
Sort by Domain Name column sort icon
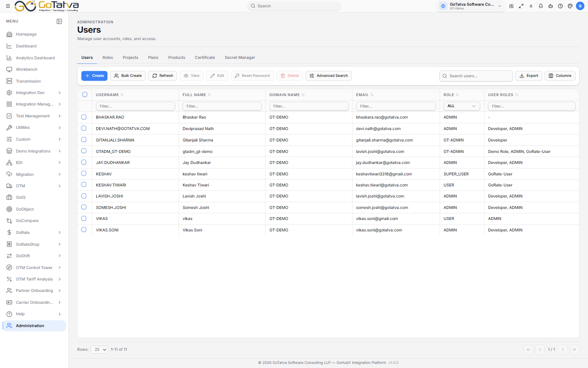pyautogui.click(x=303, y=95)
